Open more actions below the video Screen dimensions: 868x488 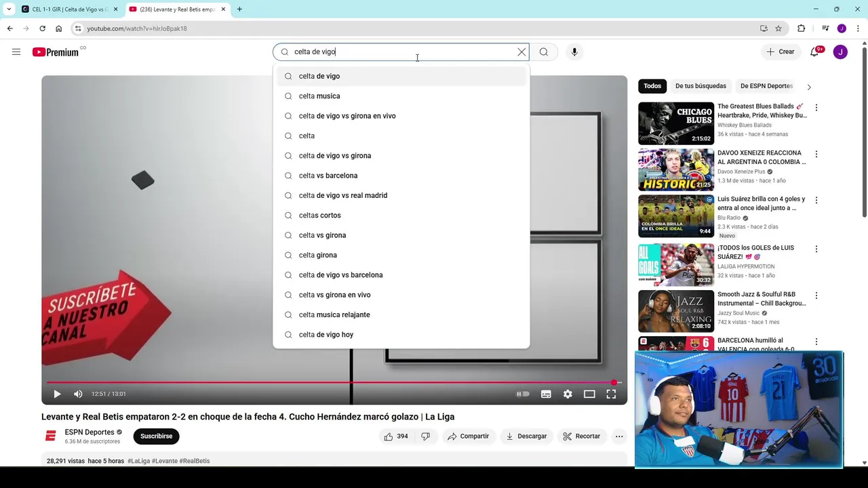tap(619, 436)
